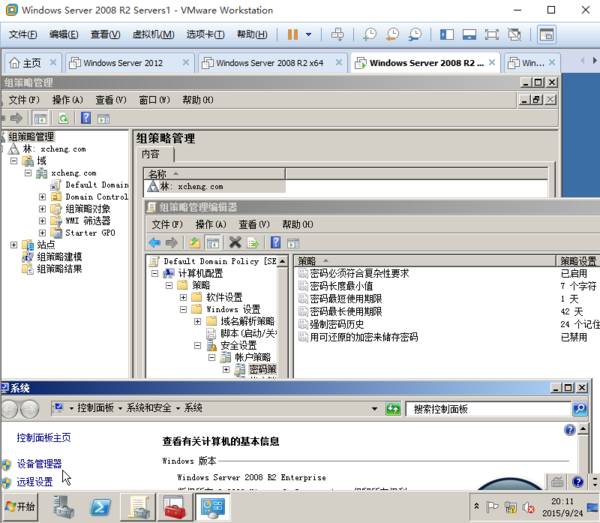Click the 控制面板主页 link
The height and width of the screenshot is (523, 600).
point(44,438)
